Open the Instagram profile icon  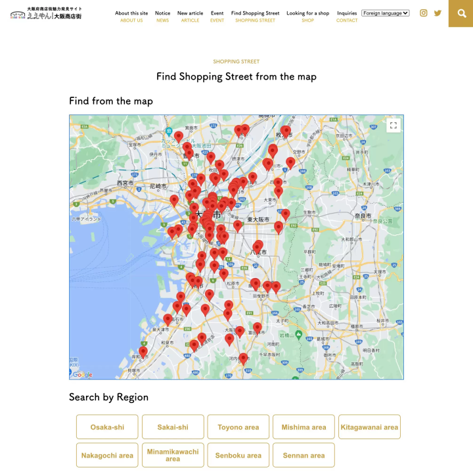(423, 13)
